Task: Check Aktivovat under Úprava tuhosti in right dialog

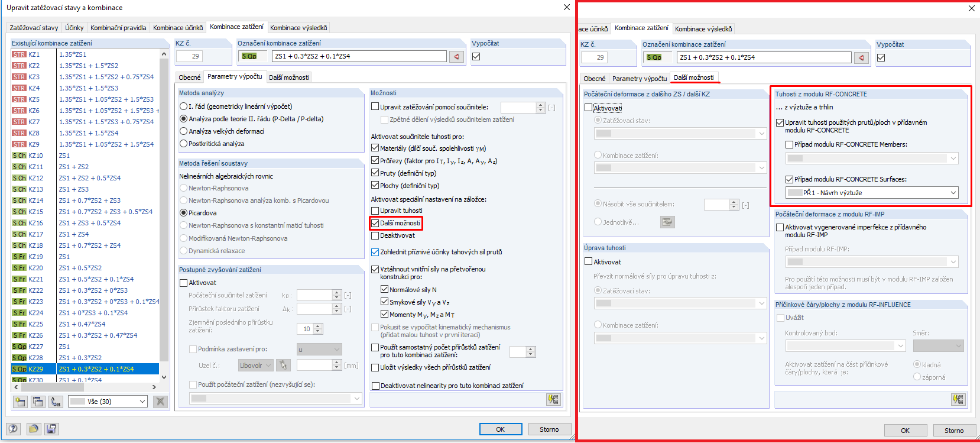Action: 588,261
